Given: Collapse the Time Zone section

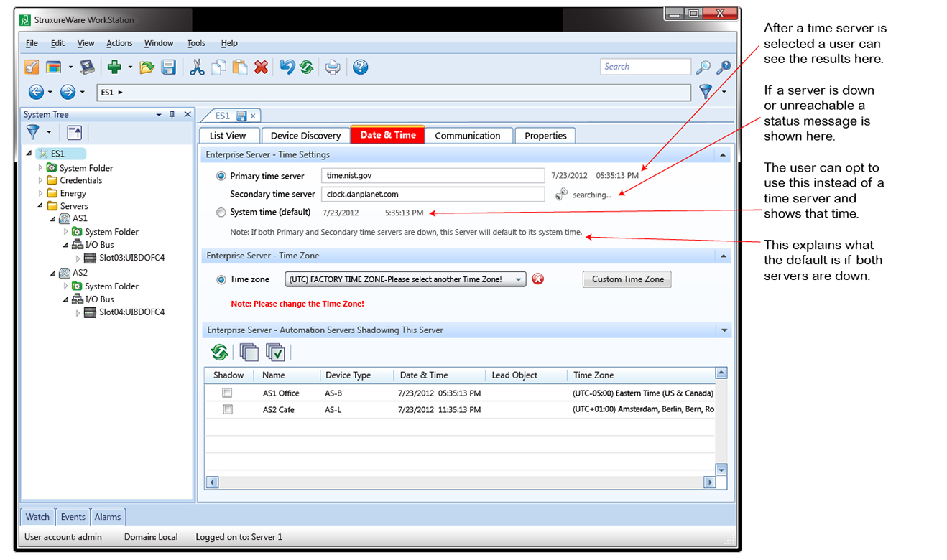Looking at the screenshot, I should (723, 256).
